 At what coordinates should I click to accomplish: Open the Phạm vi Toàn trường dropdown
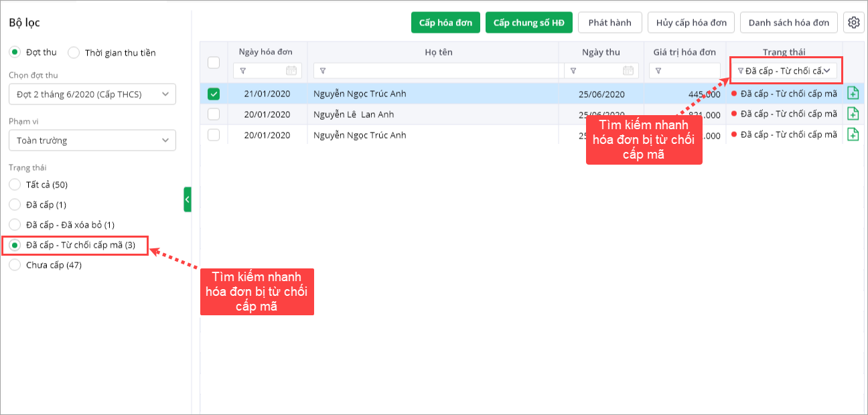(x=92, y=141)
